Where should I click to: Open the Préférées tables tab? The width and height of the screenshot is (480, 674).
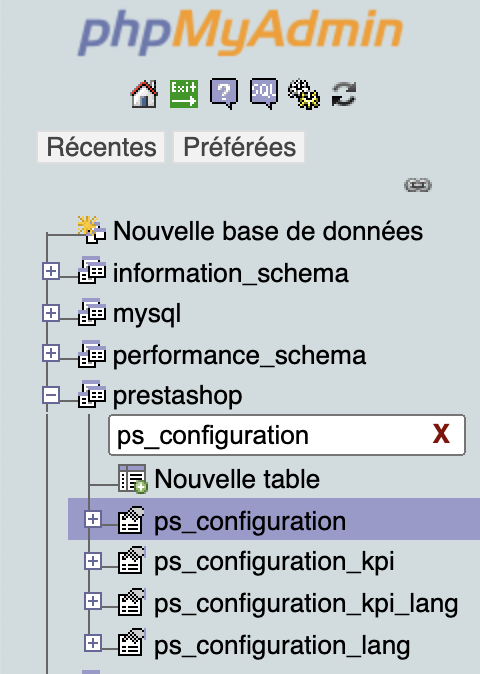(239, 147)
